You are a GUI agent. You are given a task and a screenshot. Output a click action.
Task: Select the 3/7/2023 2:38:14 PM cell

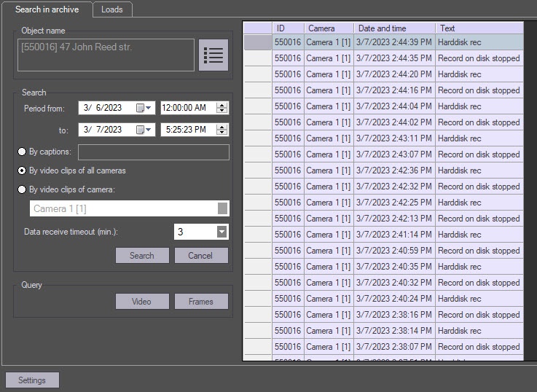coord(394,331)
